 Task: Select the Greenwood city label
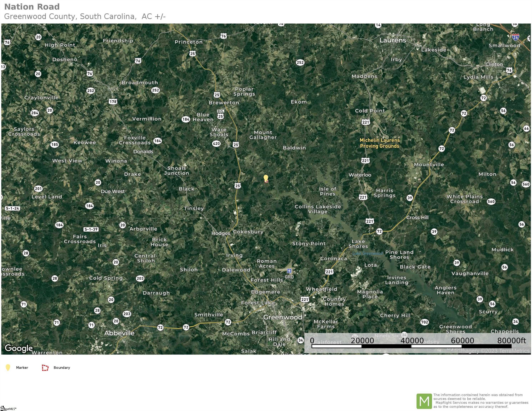(x=283, y=317)
